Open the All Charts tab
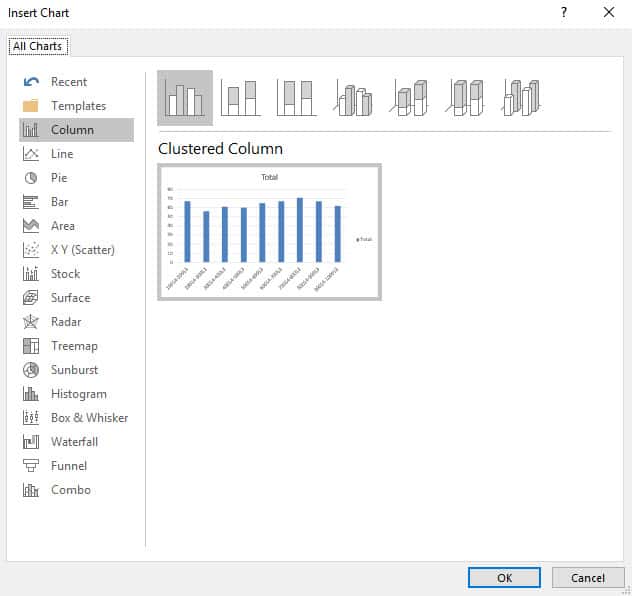The image size is (632, 596). [x=38, y=46]
